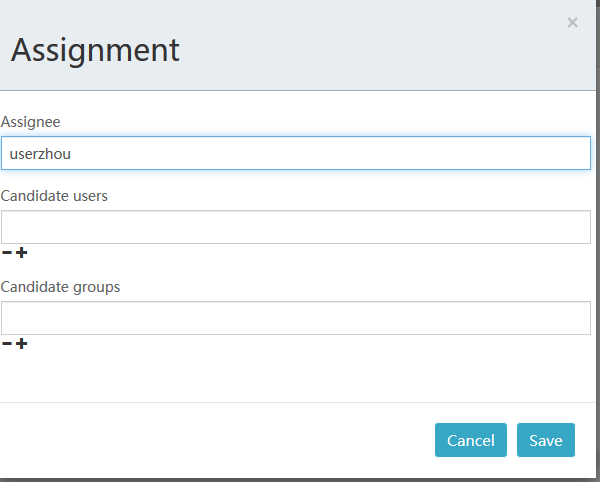Click empty footer space left of Cancel
600x482 pixels.
tap(214, 440)
